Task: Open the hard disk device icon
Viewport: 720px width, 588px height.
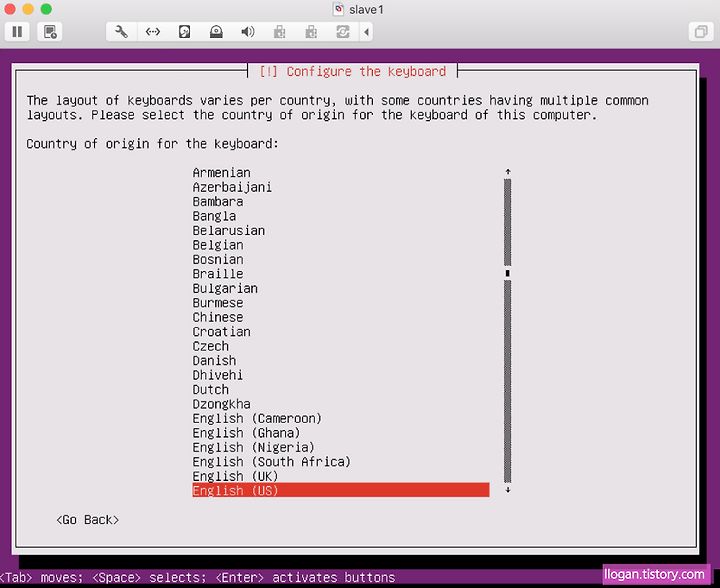Action: coord(184,32)
